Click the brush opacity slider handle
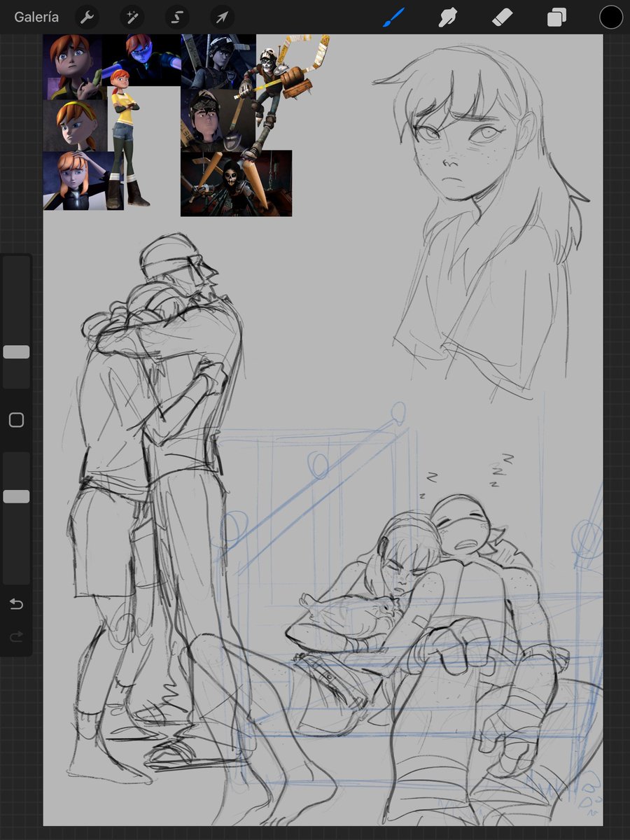This screenshot has height=840, width=630. [16, 496]
